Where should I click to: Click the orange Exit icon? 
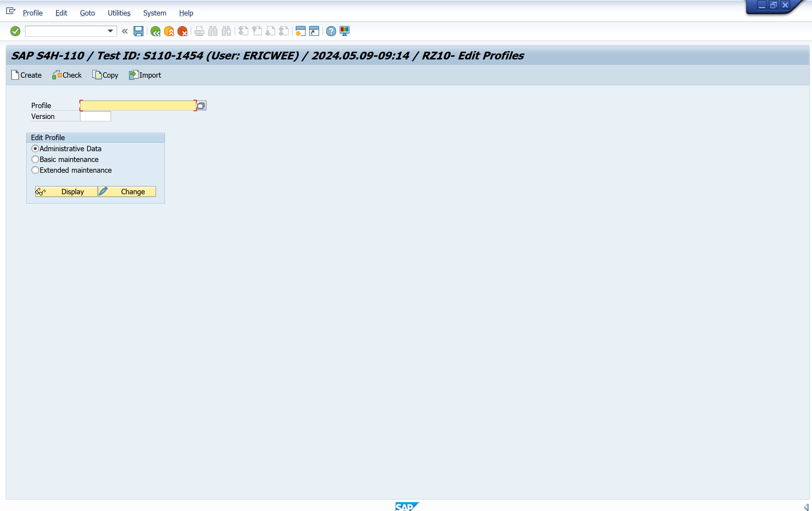169,31
